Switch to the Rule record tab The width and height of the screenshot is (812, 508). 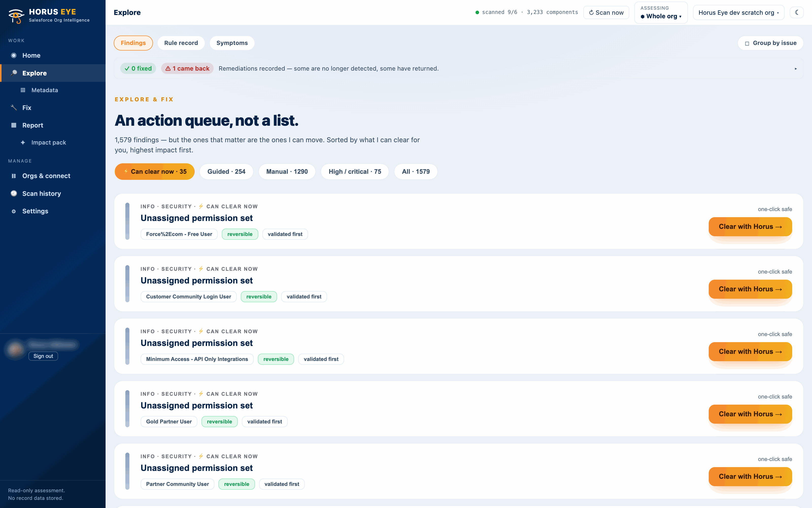coord(181,43)
